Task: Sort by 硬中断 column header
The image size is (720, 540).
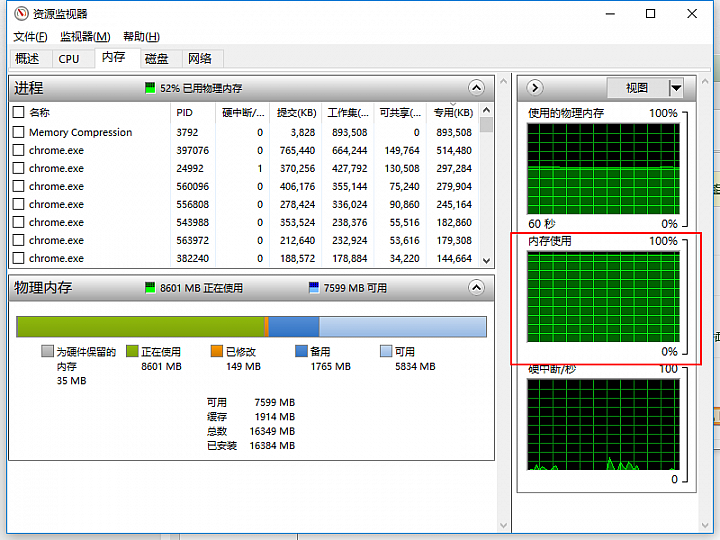Action: 243,112
